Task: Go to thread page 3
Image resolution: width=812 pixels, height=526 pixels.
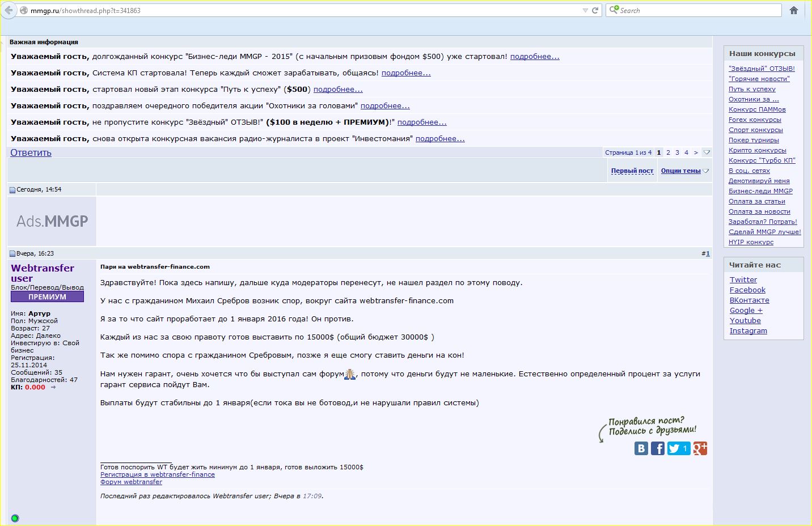Action: pos(677,152)
